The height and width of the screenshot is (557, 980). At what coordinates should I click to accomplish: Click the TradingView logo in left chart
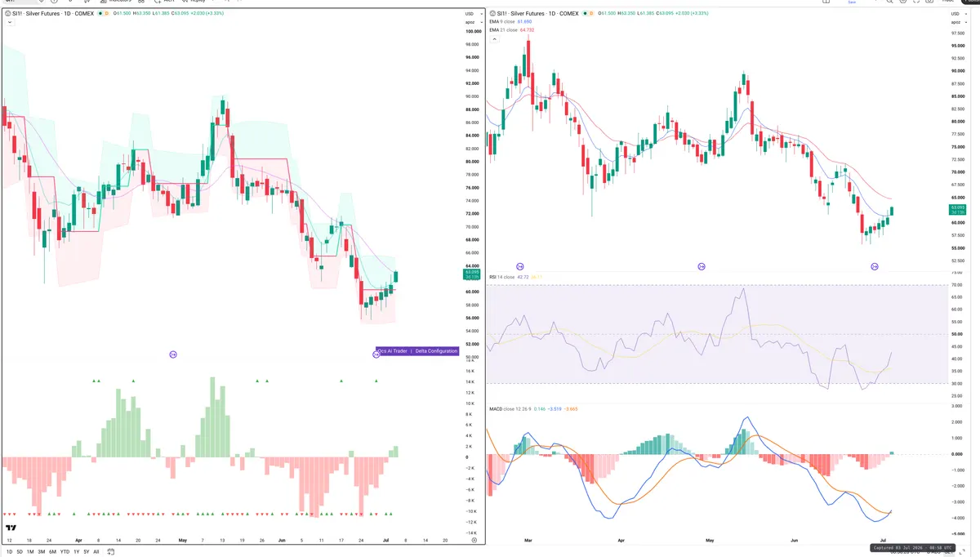11,528
